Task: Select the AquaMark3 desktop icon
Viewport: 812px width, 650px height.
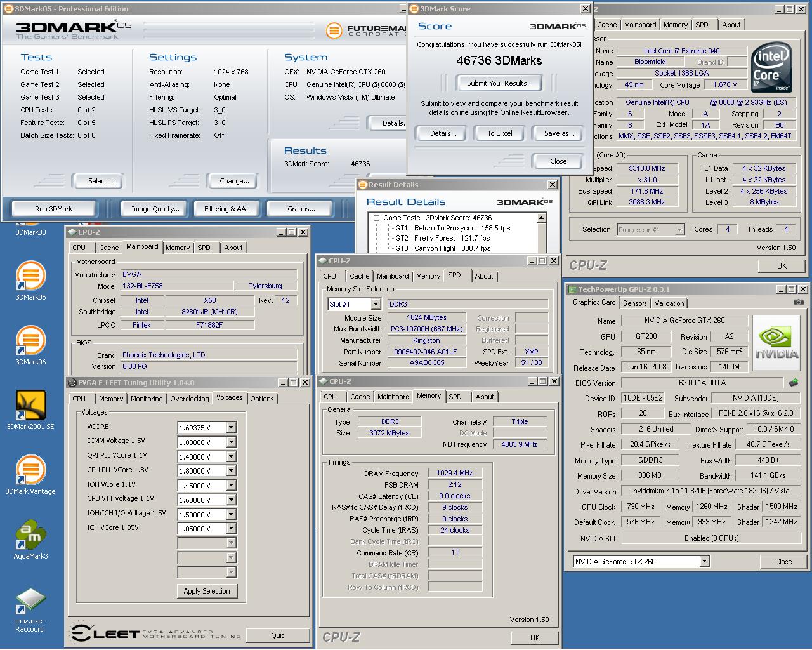Action: coord(30,536)
